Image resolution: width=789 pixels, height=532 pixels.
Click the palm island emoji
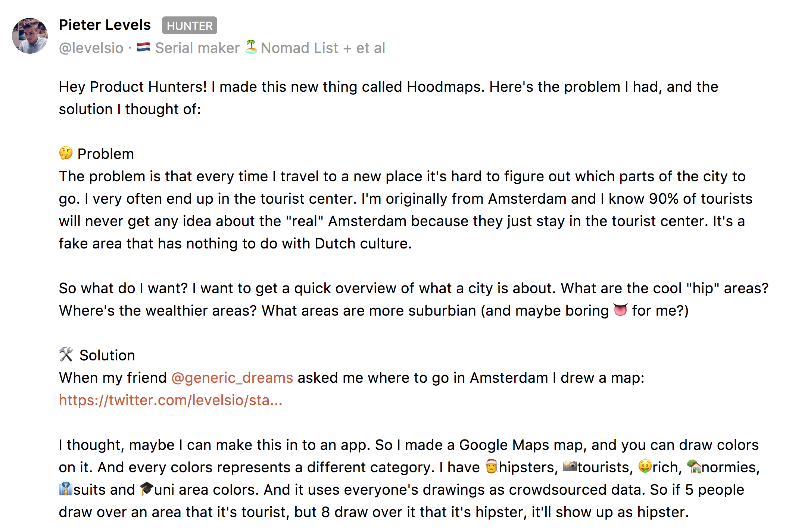[251, 47]
